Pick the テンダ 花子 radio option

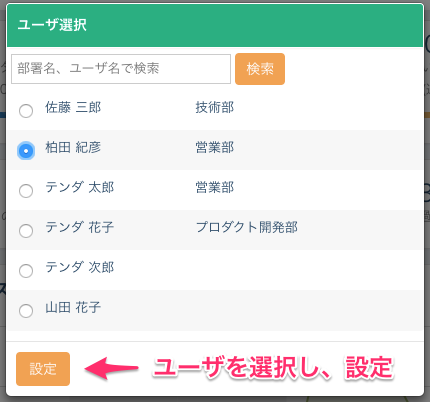click(26, 231)
